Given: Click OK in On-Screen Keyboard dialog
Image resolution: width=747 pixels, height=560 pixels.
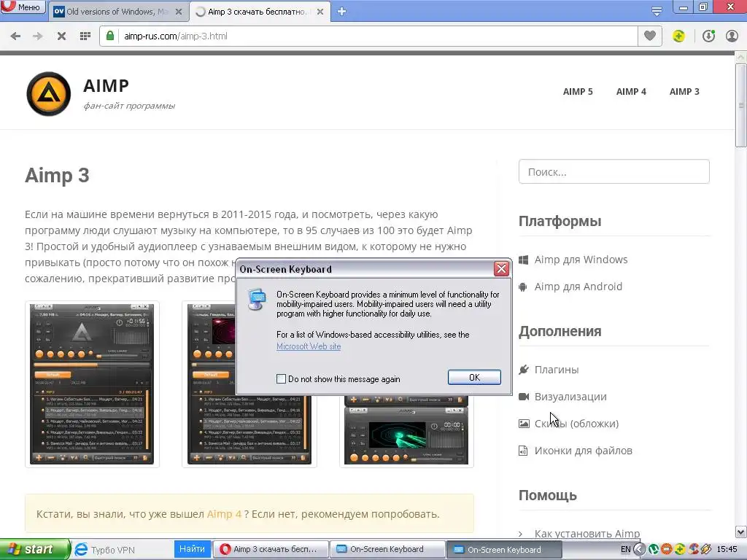Looking at the screenshot, I should [474, 377].
